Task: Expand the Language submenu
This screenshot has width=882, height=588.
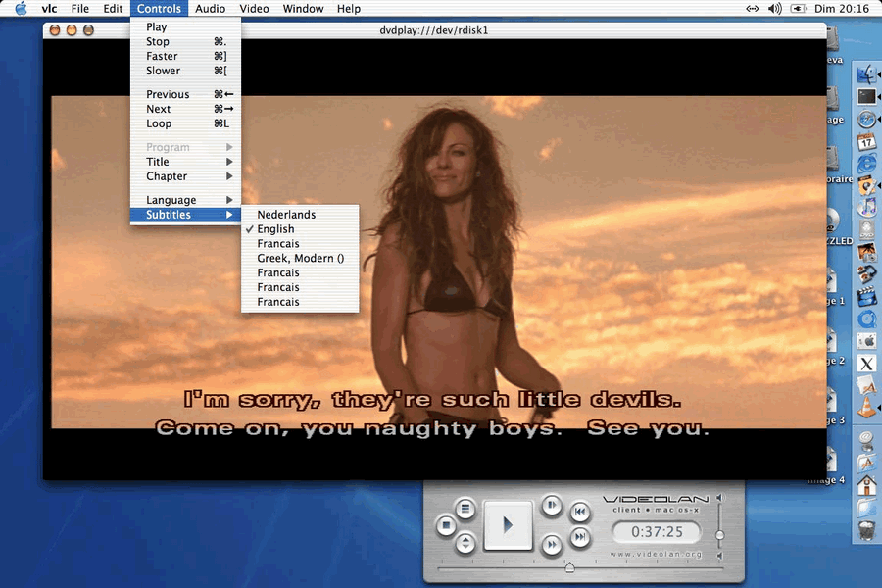Action: coord(185,200)
